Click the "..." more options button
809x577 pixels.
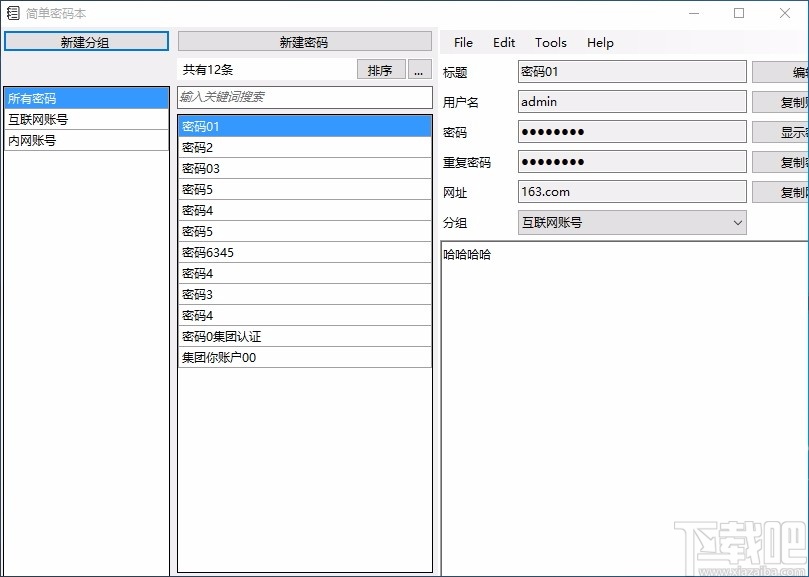point(419,69)
